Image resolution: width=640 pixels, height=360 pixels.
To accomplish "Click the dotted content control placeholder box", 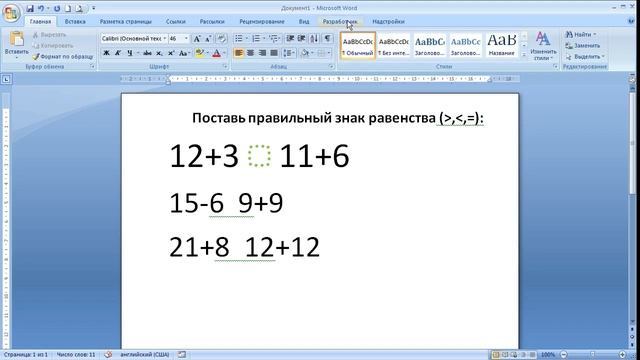I will 259,156.
